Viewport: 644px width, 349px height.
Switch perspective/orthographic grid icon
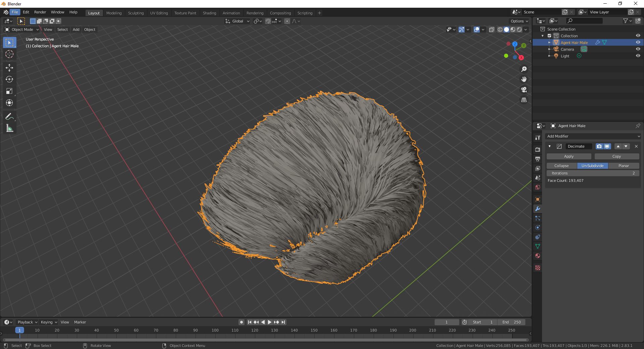524,100
